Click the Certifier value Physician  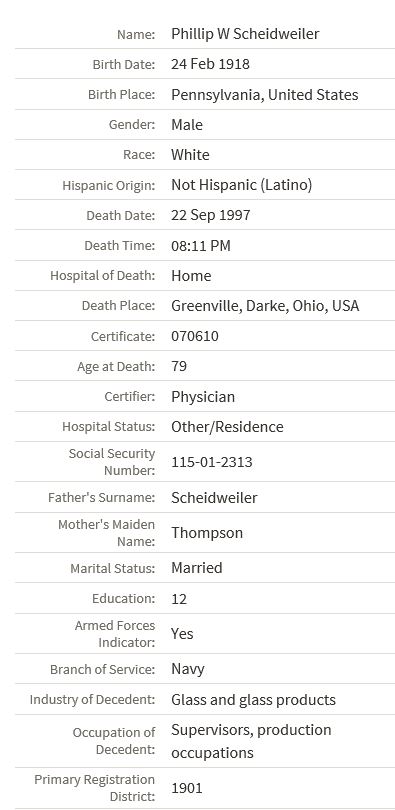(203, 397)
